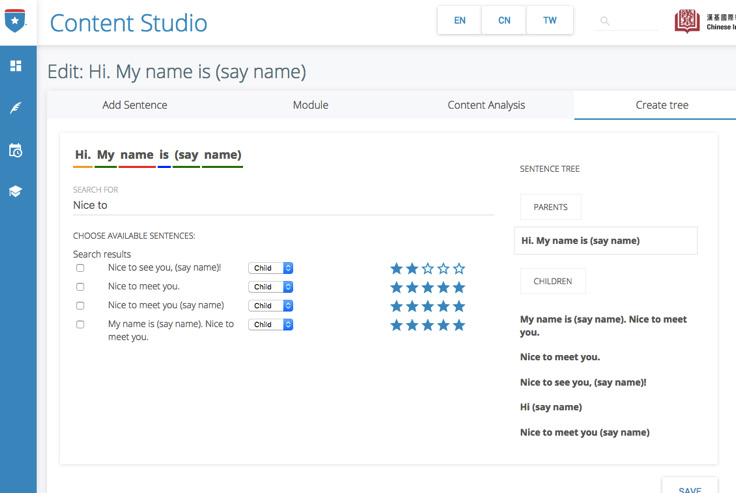
Task: Set third star for 'Nice to see you, (say name)!'
Action: 428,269
